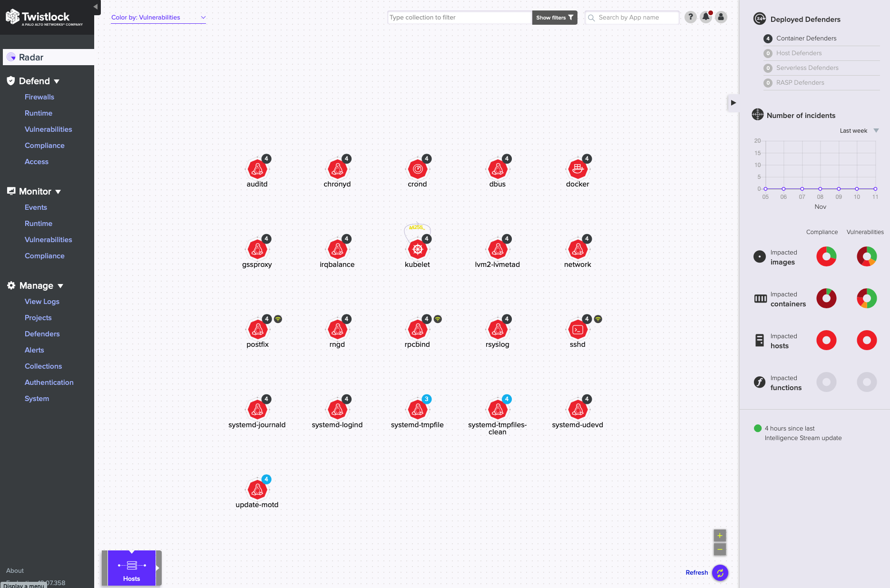Click the kubelet node icon

pos(417,249)
